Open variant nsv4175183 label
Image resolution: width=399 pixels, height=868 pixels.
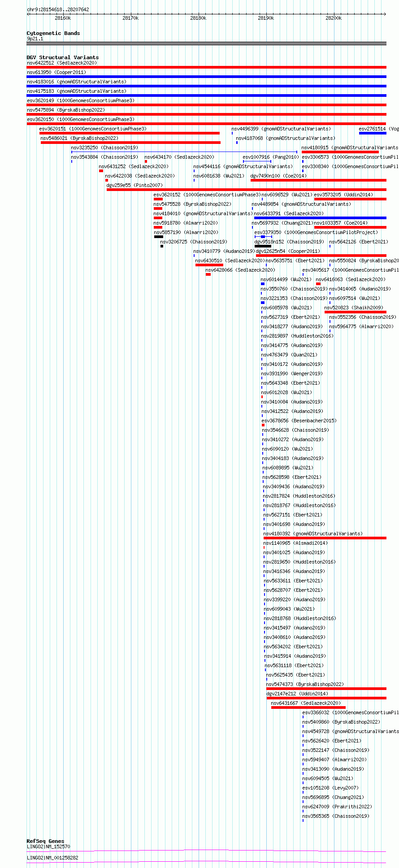[x=77, y=91]
